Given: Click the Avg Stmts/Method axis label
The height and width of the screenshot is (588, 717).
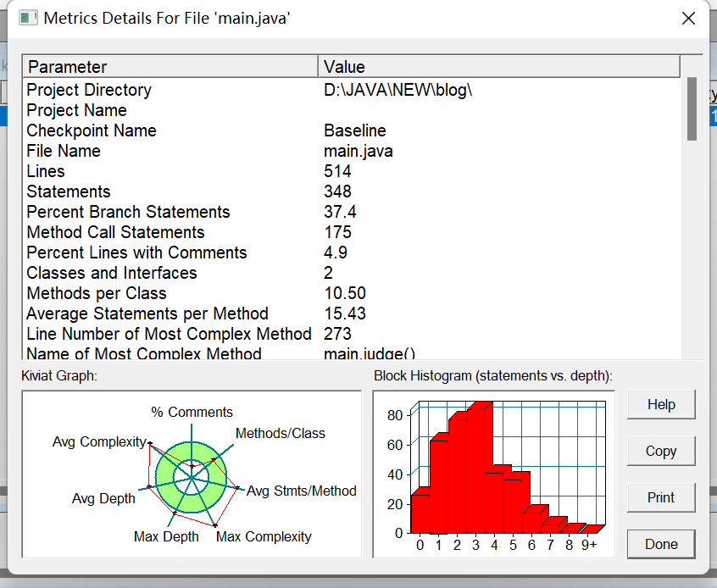Looking at the screenshot, I should point(302,491).
